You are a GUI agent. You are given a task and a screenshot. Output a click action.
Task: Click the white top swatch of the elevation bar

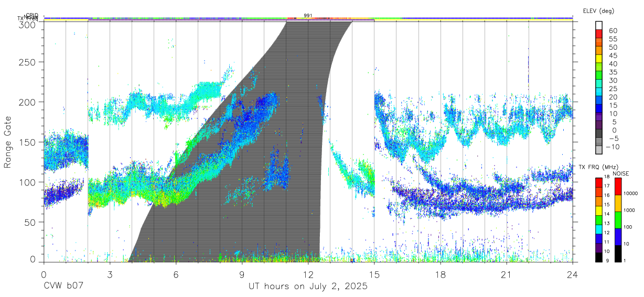[x=599, y=26]
